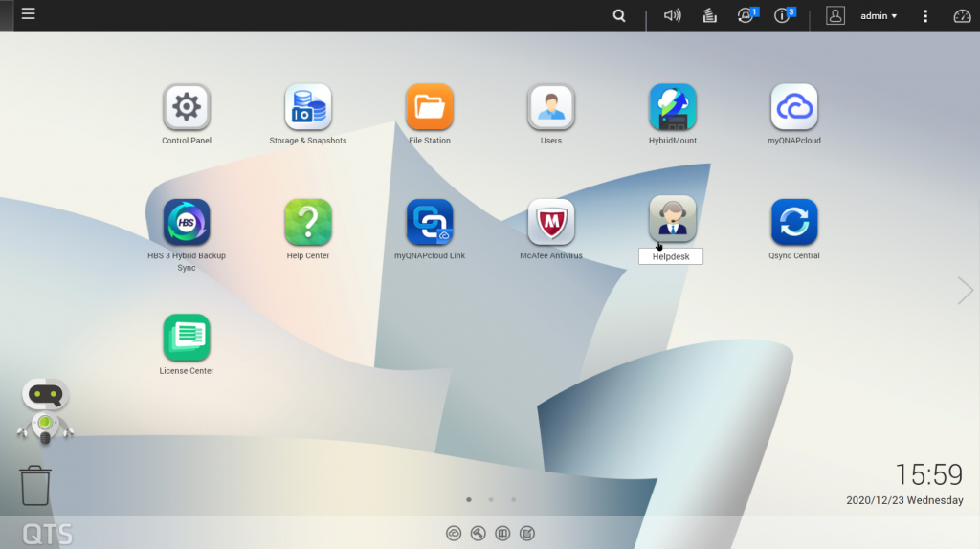Screen dimensions: 980x549
Task: Open the Recycle Bin trash icon
Action: point(35,485)
